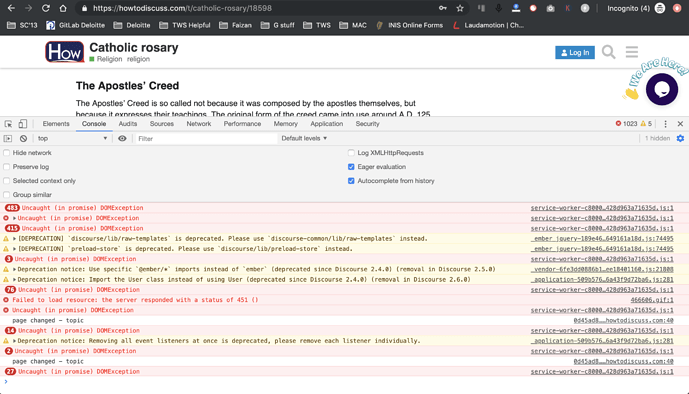Bookmark this page with the star icon
The image size is (689, 394).
(460, 8)
